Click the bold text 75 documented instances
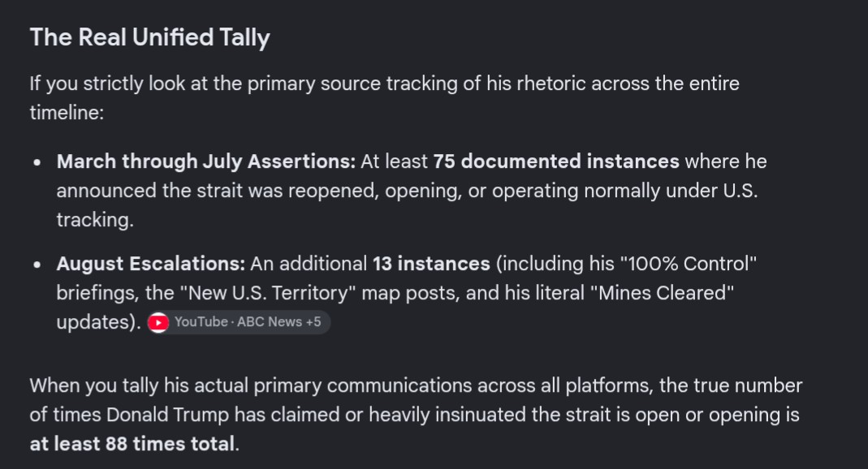Screen dimensions: 868x469 coord(555,161)
